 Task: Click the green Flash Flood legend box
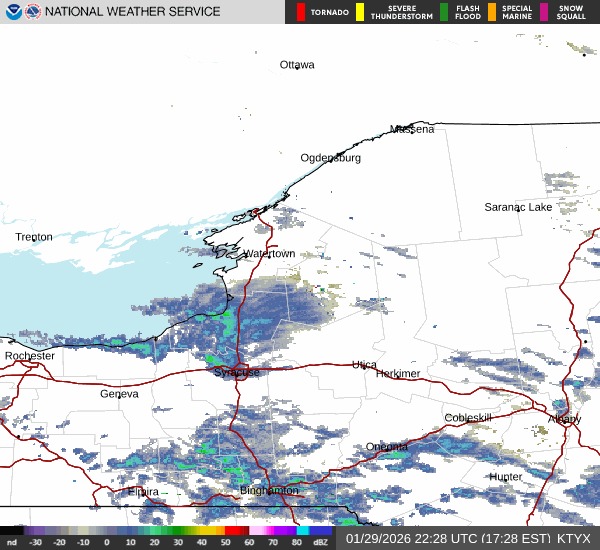444,12
